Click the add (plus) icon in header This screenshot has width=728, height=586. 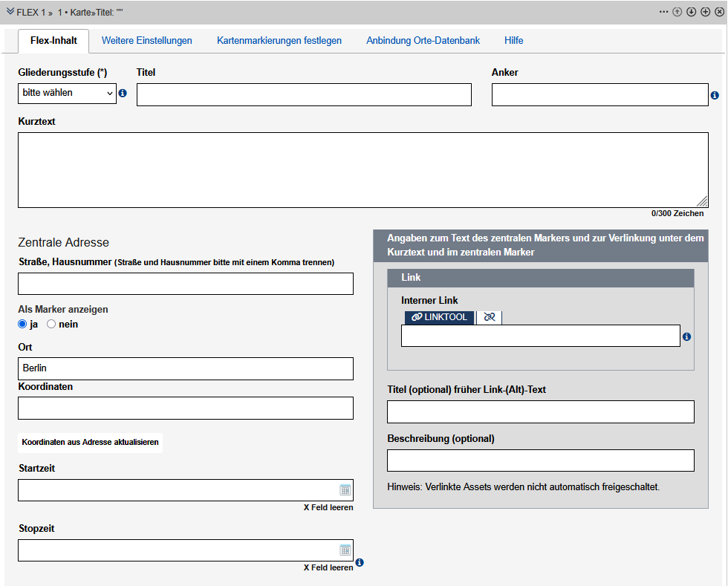705,12
